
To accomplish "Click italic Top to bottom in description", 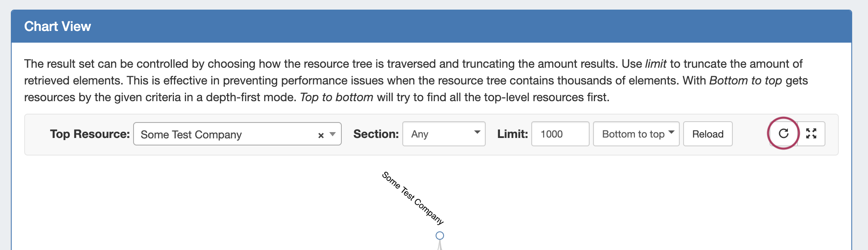I will [x=336, y=97].
